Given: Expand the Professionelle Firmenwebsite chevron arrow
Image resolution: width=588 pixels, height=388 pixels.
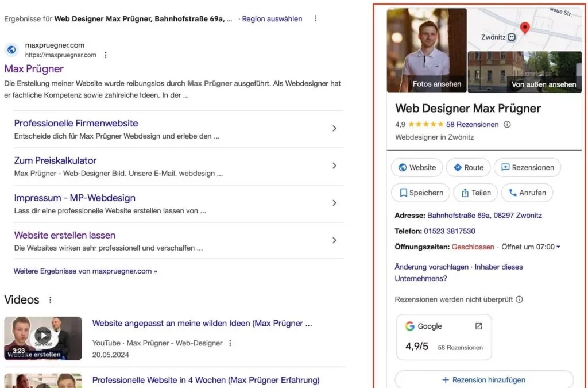Looking at the screenshot, I should click(334, 128).
